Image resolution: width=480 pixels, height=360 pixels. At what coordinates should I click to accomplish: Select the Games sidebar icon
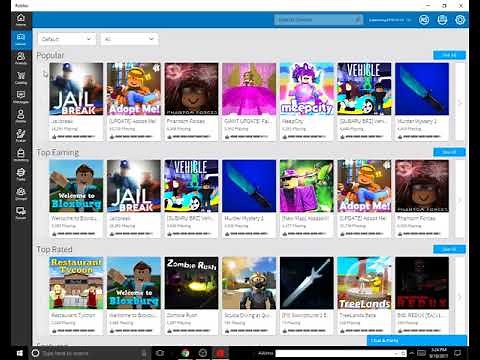(x=21, y=39)
